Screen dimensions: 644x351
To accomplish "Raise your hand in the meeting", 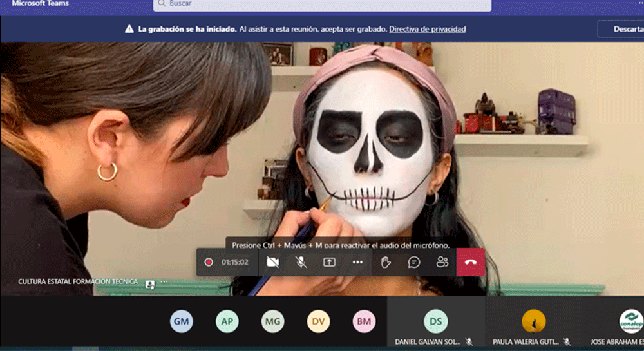I will tap(386, 262).
